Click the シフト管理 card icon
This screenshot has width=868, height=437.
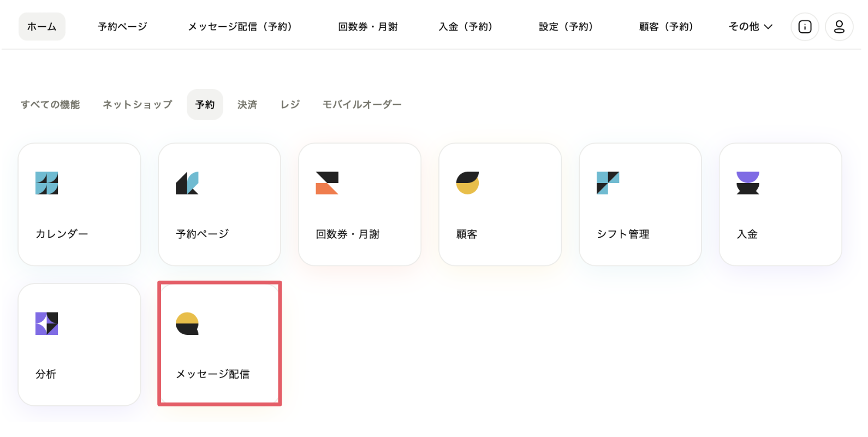pos(608,183)
